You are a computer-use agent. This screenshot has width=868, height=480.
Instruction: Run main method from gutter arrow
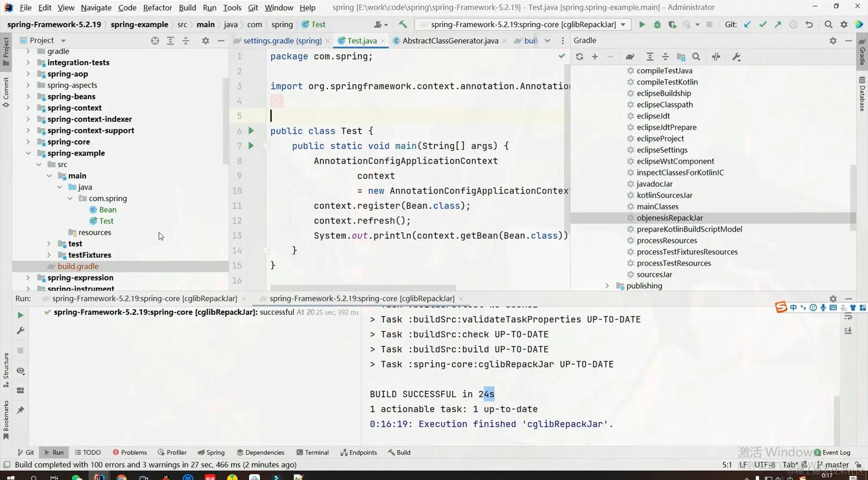point(251,146)
